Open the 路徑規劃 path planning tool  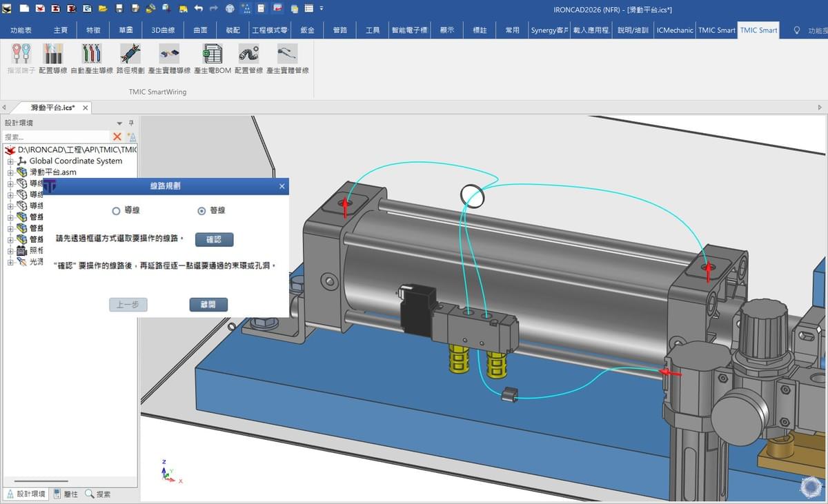point(130,54)
